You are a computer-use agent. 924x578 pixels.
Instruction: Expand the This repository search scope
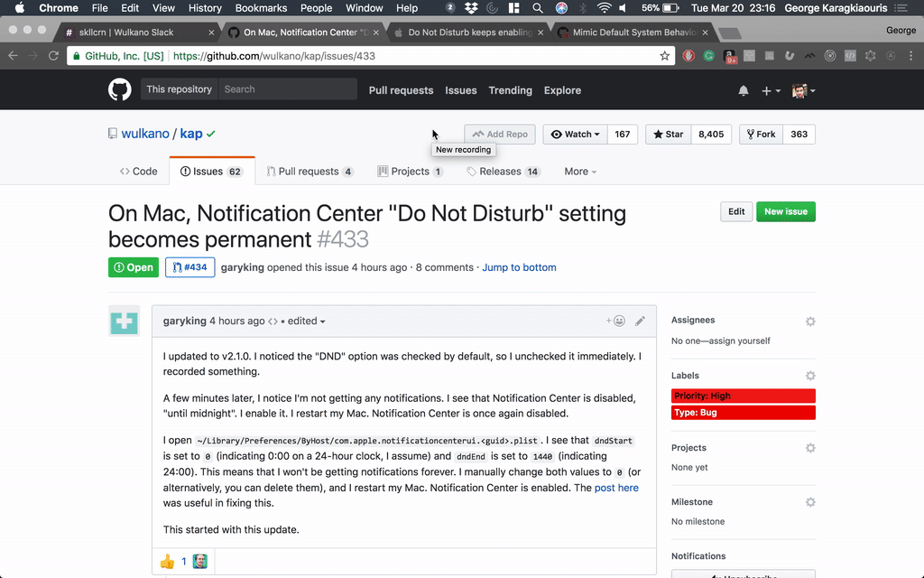[x=180, y=89]
